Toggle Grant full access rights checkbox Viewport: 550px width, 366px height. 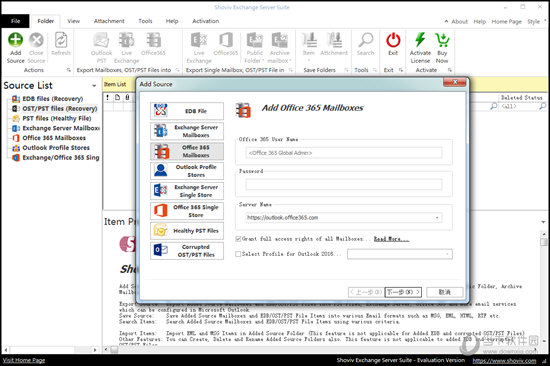click(x=238, y=239)
